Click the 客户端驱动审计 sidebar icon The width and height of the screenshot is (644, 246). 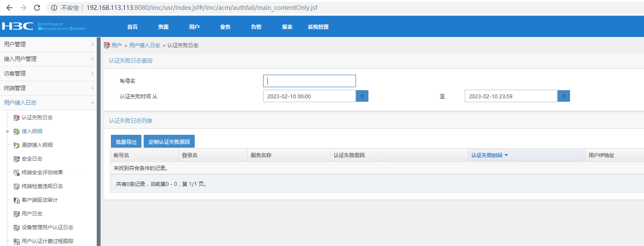pyautogui.click(x=17, y=200)
